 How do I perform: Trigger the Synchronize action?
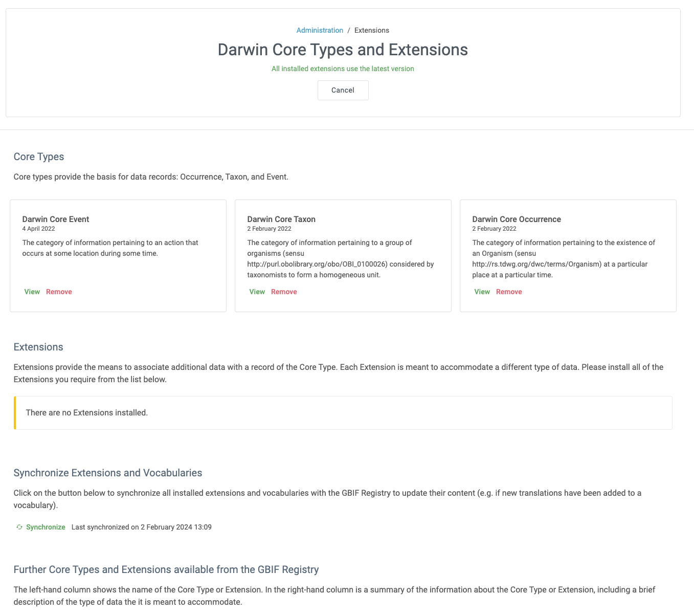click(x=46, y=526)
